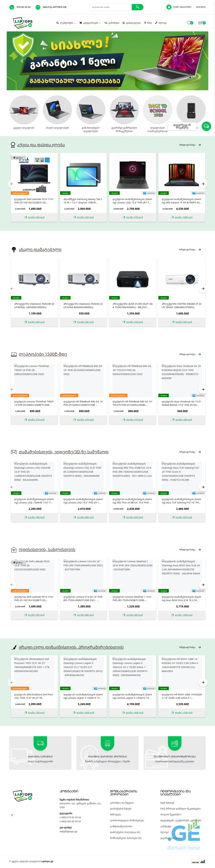Click the phone icon in top bar
Screen dimensions: 215x868
(x=12, y=7)
